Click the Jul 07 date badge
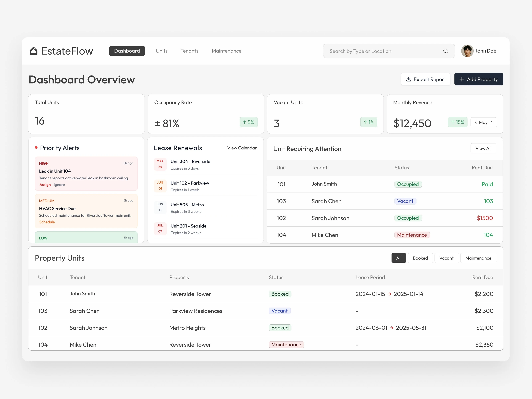532x399 pixels. coord(160,229)
